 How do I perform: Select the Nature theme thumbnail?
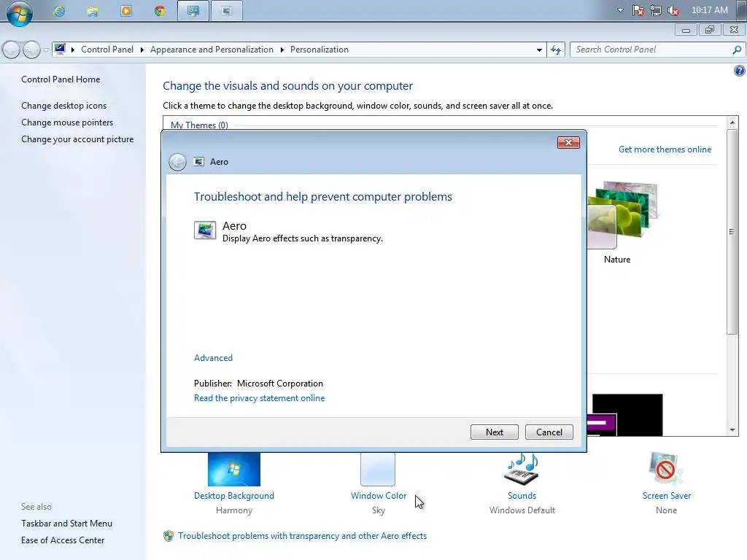pos(622,215)
